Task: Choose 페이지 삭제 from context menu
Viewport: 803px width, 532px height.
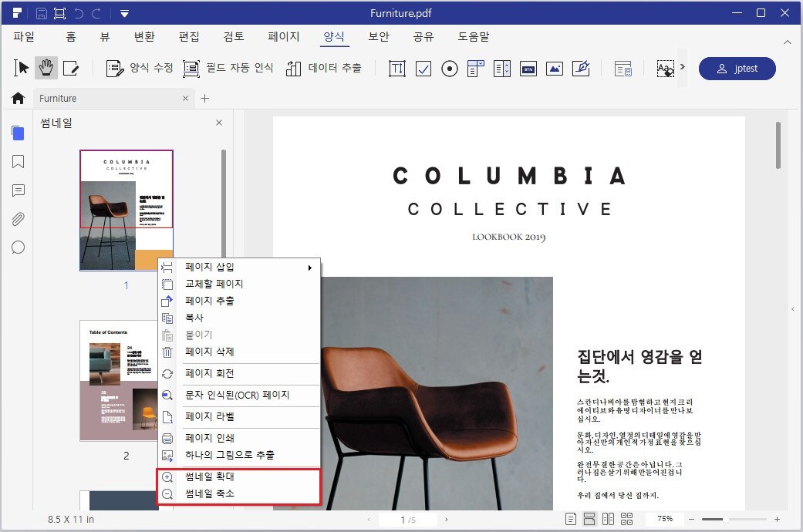Action: (x=239, y=352)
